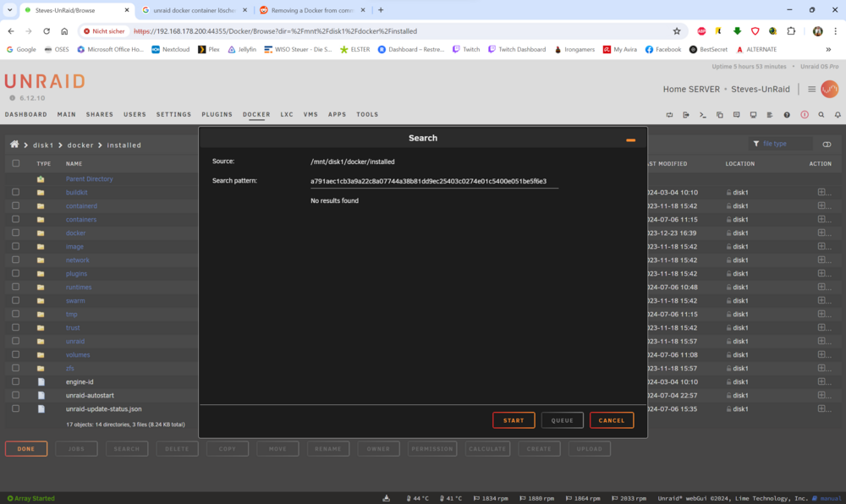Open the Nextcloud bookmark
Image resolution: width=846 pixels, height=504 pixels.
(x=171, y=49)
